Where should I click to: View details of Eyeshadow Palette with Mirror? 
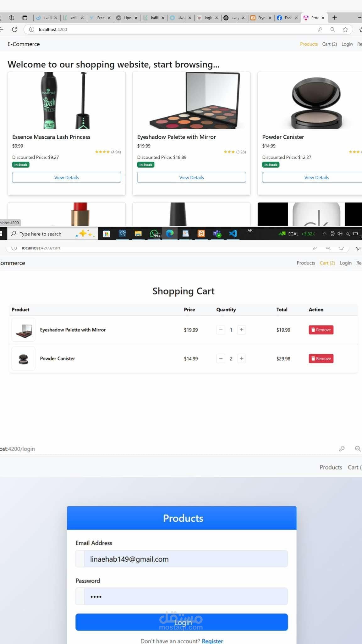tap(191, 177)
